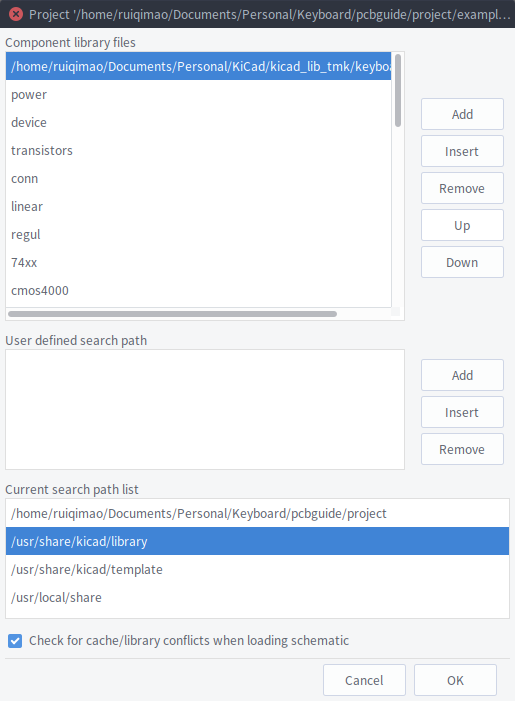Move selected library Down
515x701 pixels.
(x=462, y=262)
